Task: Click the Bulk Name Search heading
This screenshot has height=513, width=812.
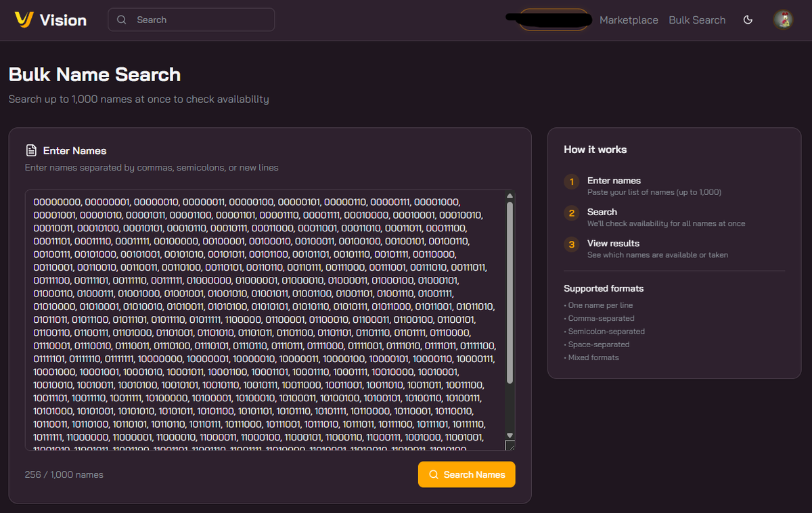Action: coord(95,74)
